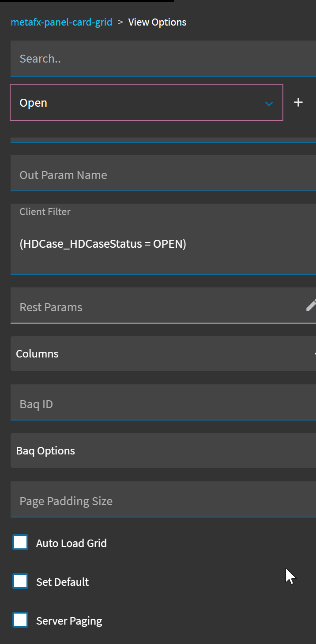Click the Set Default label text
The width and height of the screenshot is (316, 644).
tap(62, 582)
